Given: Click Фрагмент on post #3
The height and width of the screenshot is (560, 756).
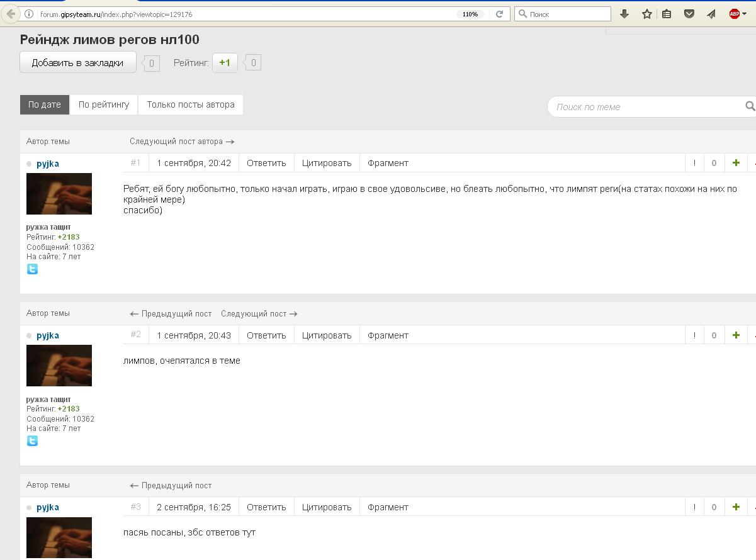Looking at the screenshot, I should pos(388,507).
